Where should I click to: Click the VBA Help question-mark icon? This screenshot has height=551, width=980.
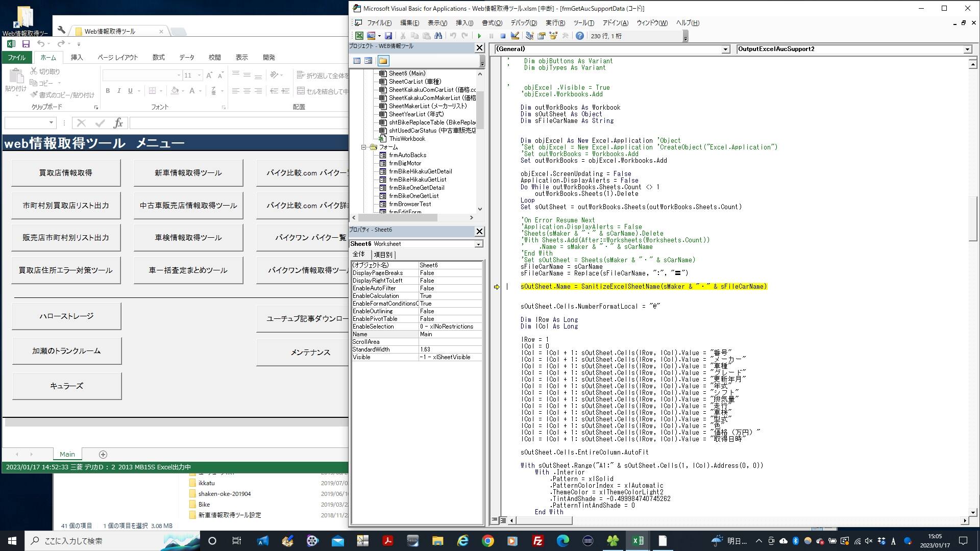tap(579, 36)
